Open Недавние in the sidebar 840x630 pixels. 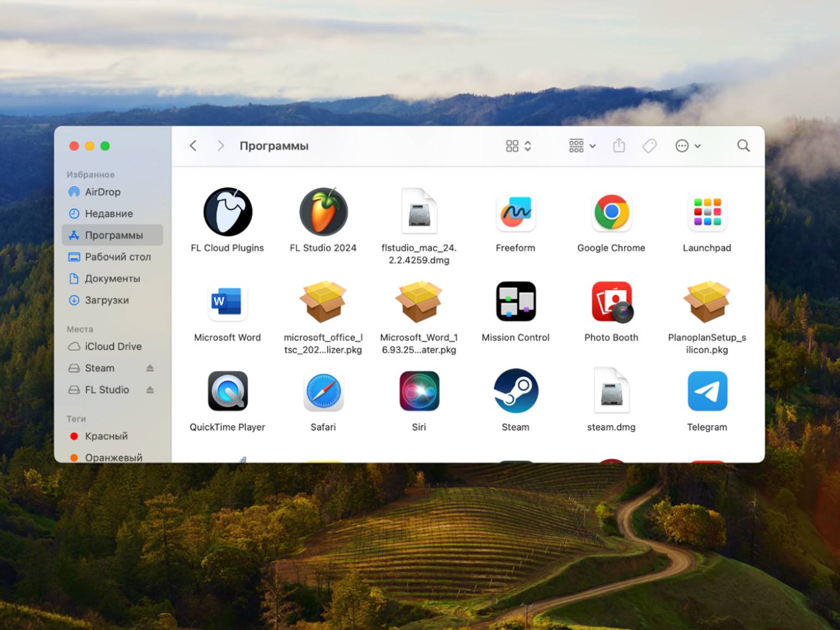(112, 213)
